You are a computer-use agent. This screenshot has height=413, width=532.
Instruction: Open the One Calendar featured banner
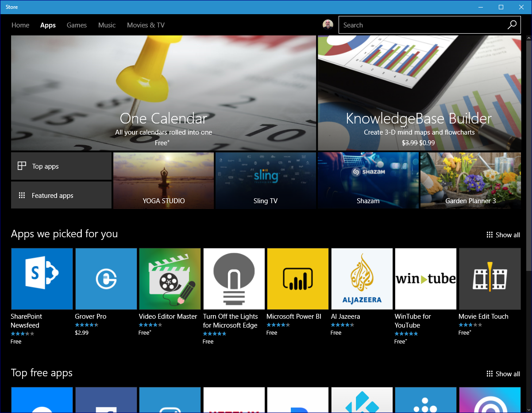pyautogui.click(x=163, y=93)
